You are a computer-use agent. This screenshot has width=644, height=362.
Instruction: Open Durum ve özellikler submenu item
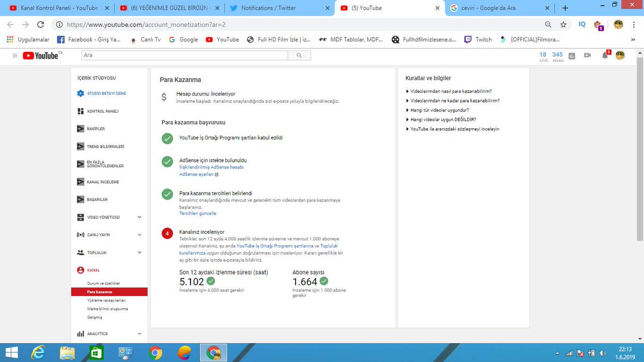104,283
